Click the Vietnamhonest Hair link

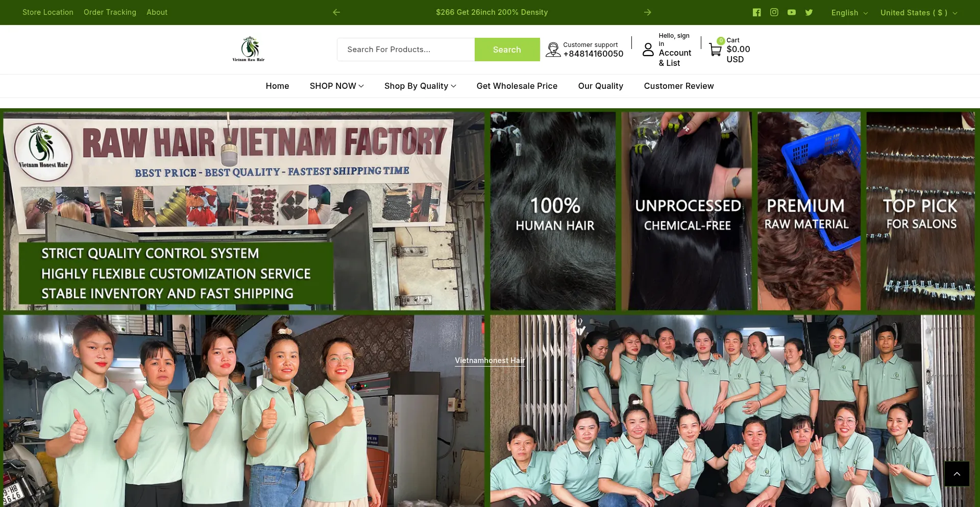point(489,360)
